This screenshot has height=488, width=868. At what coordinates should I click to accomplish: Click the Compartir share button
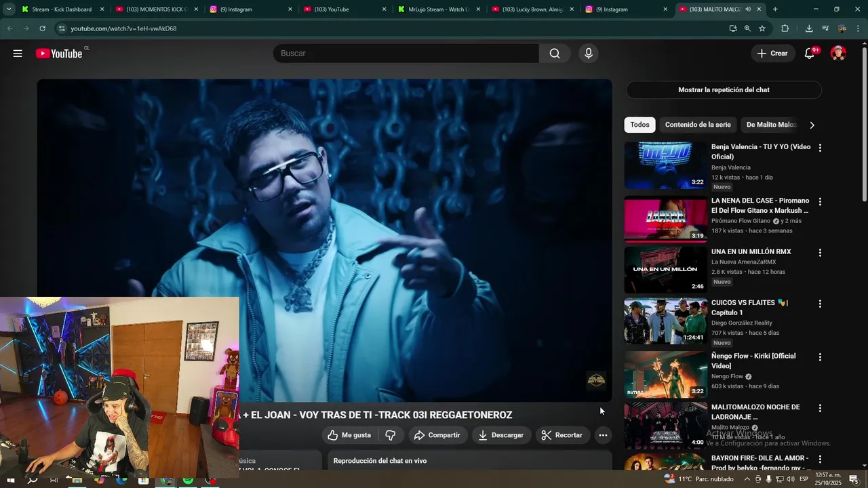coord(437,435)
